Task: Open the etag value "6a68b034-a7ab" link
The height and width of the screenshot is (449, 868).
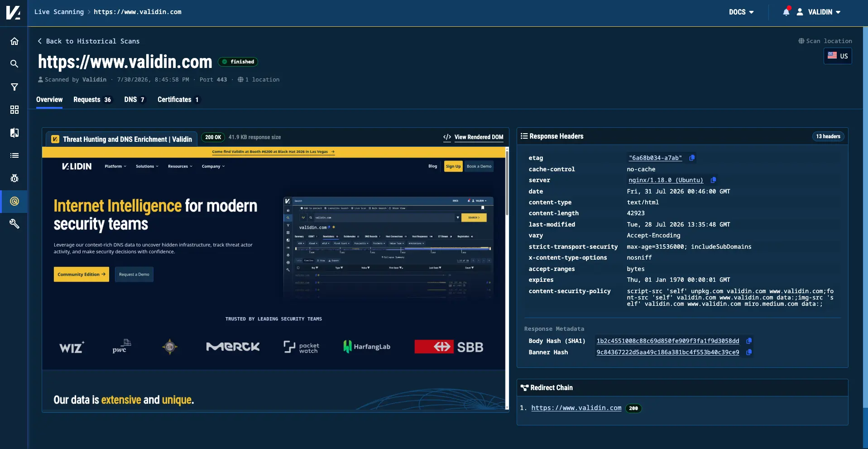Action: click(x=655, y=158)
